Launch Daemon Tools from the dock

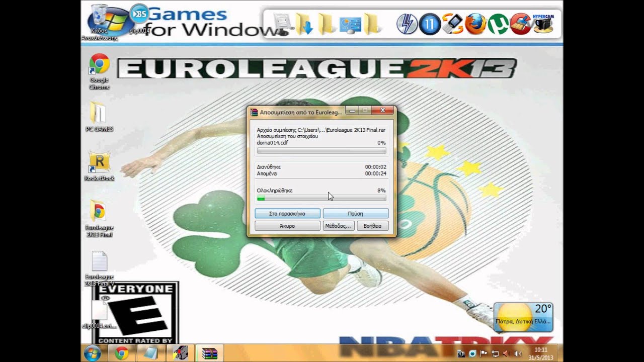click(x=407, y=24)
